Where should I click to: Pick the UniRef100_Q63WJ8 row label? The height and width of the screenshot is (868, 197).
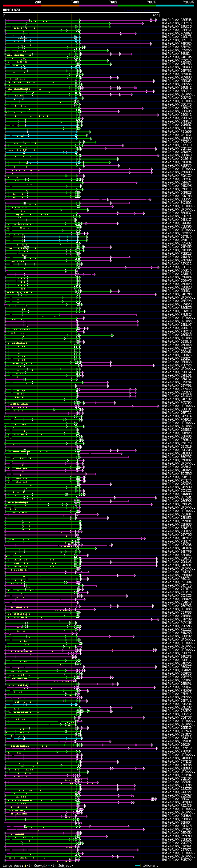coord(177,341)
